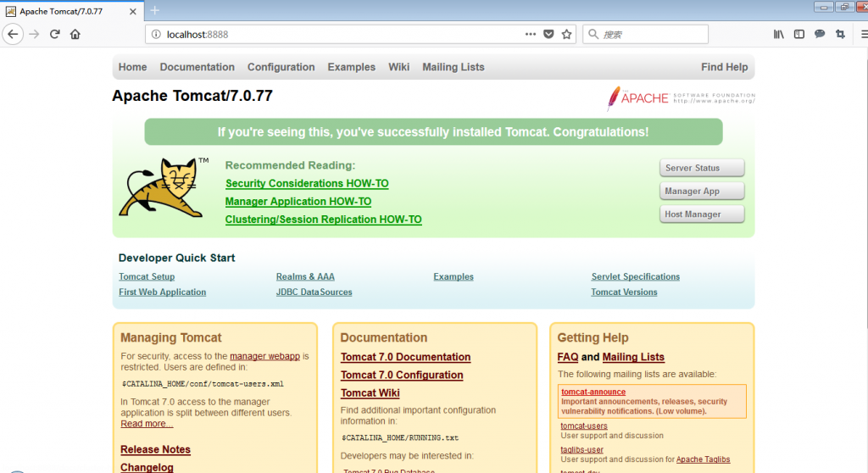
Task: Open Servlet Specifications link
Action: pos(636,276)
